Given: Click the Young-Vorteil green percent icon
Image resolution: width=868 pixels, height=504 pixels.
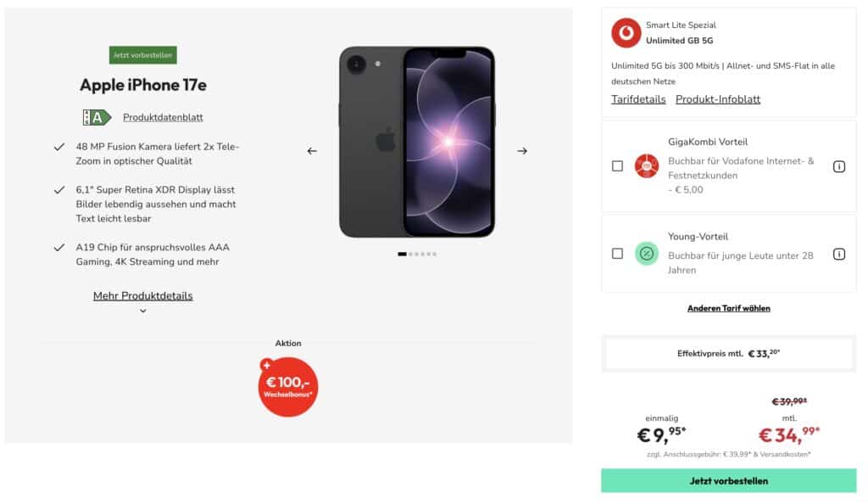Looking at the screenshot, I should coord(647,253).
